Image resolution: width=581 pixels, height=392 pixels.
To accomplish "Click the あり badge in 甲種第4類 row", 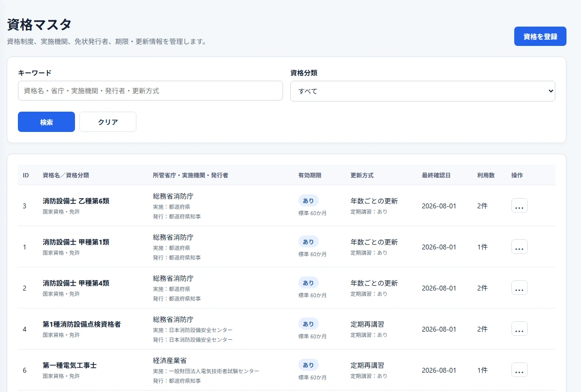I will [x=308, y=283].
